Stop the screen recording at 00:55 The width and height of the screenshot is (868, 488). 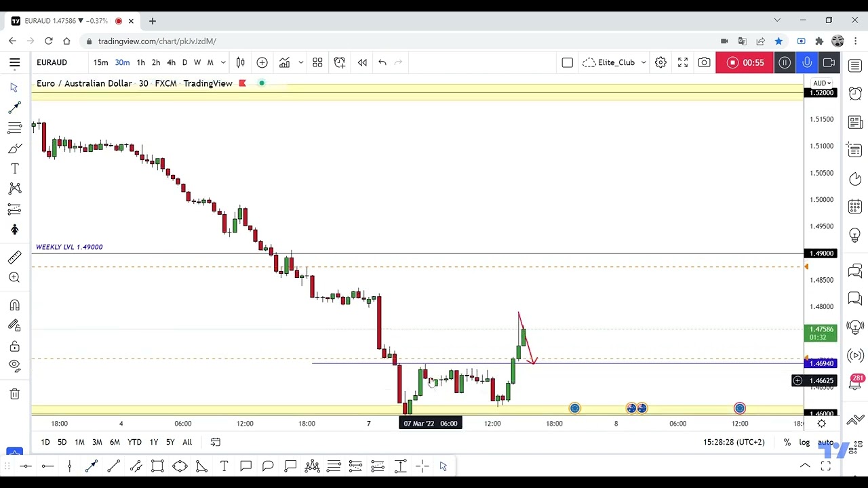point(745,62)
